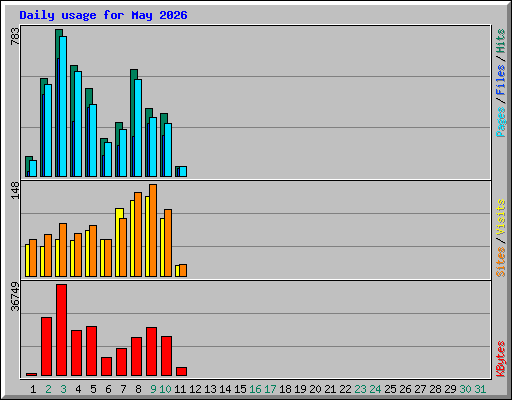Click the yellow "Visits" legend label

[x=501, y=217]
